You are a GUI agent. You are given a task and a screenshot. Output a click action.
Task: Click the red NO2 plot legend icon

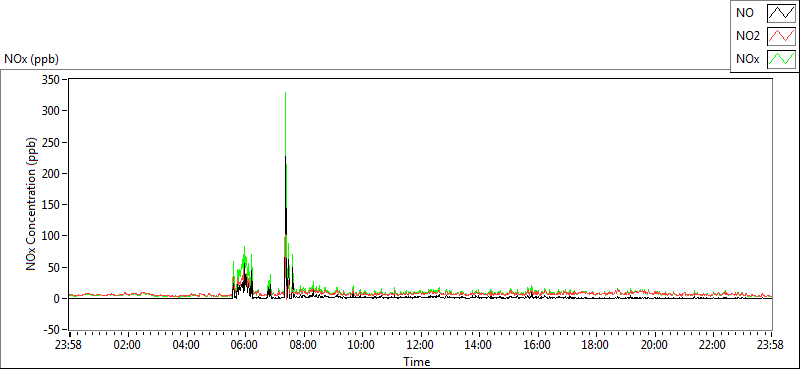pos(781,36)
